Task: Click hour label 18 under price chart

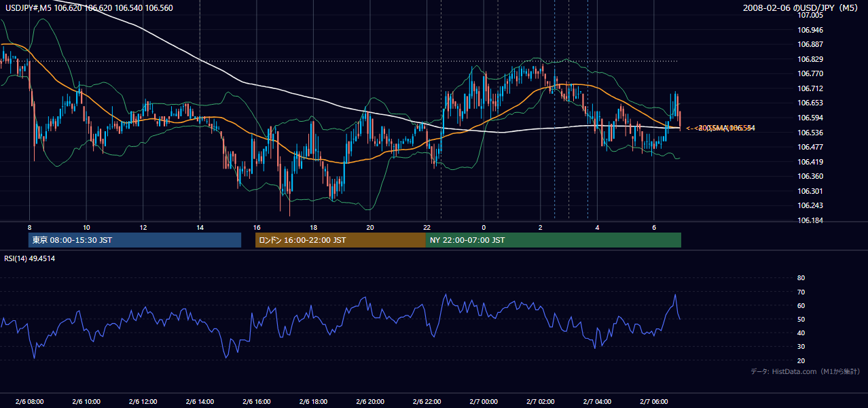Action: 313,227
